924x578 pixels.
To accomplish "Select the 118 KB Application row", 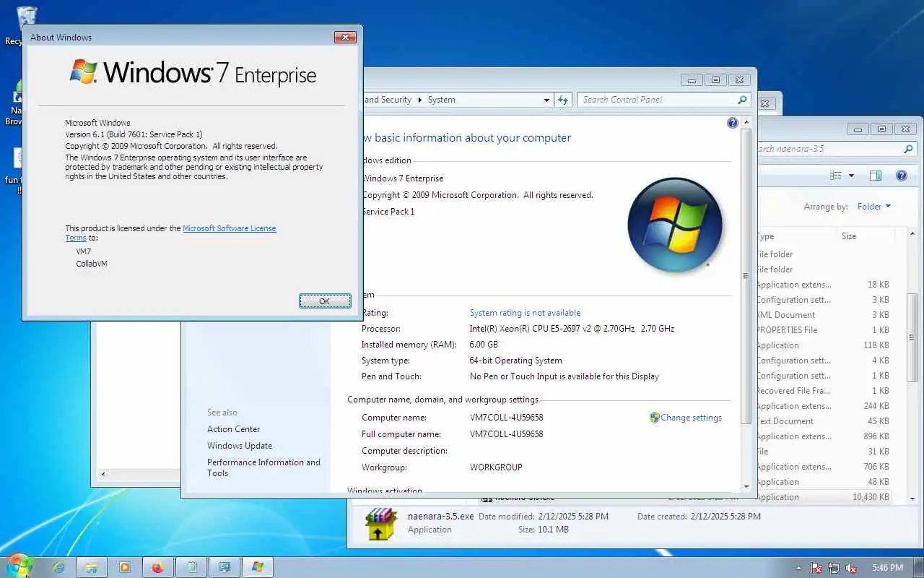I will coord(824,345).
